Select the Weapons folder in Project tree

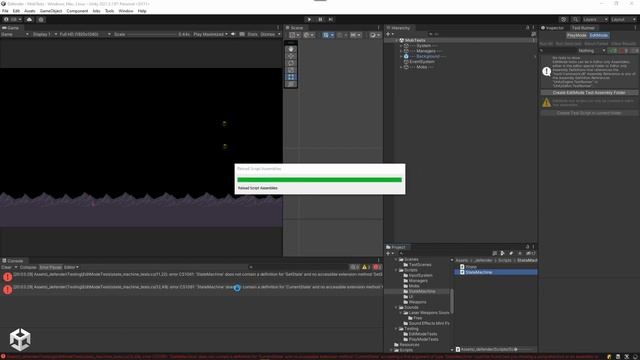tap(417, 302)
